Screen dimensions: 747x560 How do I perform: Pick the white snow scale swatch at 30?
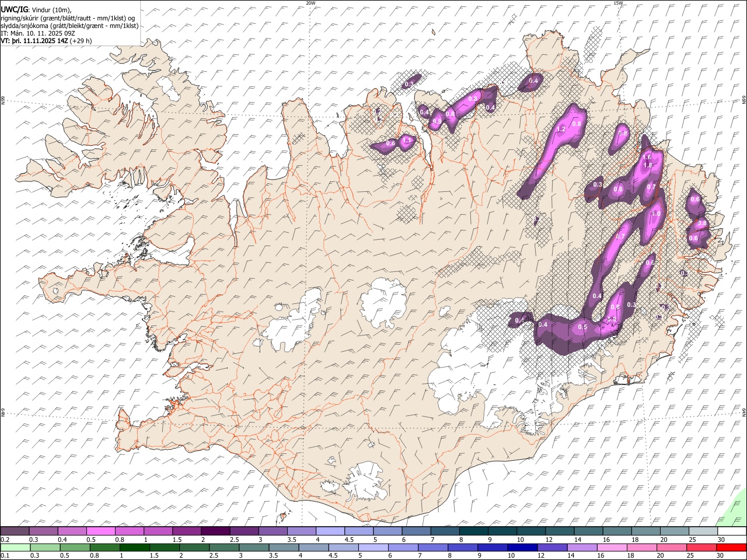point(732,531)
